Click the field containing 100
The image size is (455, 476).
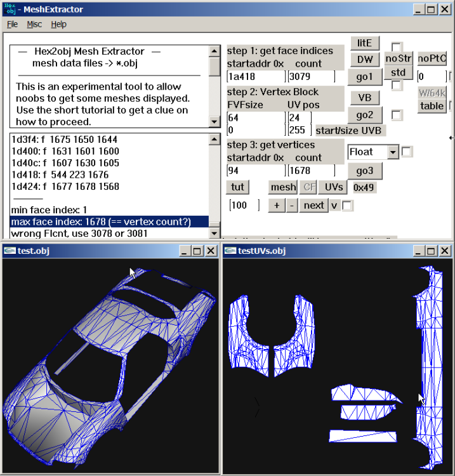(244, 205)
